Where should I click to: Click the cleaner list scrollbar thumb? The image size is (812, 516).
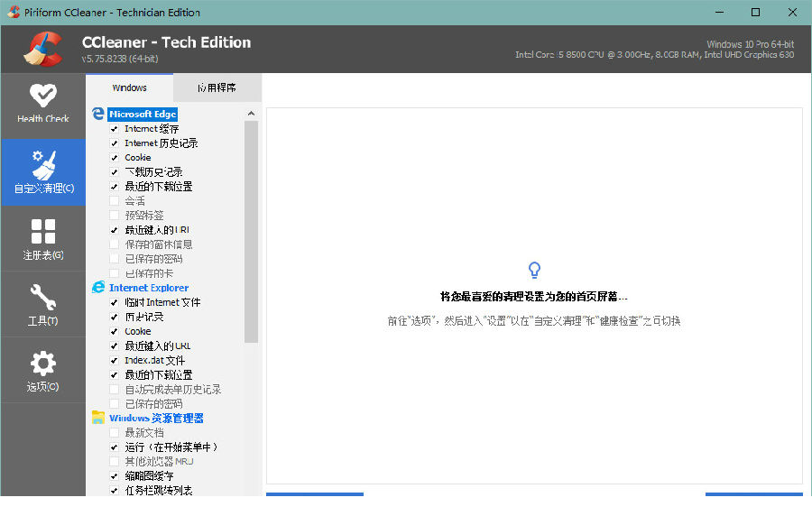point(251,232)
